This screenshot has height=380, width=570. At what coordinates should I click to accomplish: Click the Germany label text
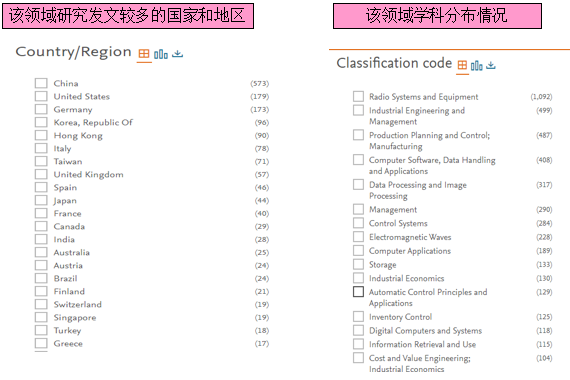pyautogui.click(x=73, y=109)
